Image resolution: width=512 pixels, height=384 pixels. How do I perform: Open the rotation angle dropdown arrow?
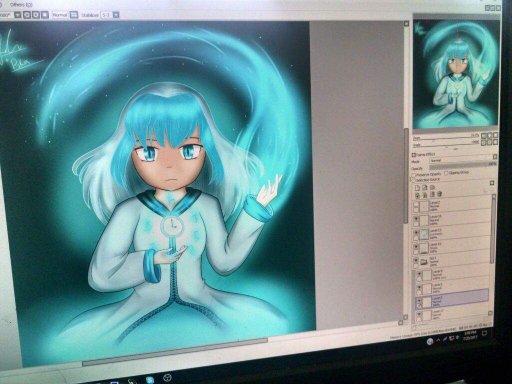coord(18,15)
